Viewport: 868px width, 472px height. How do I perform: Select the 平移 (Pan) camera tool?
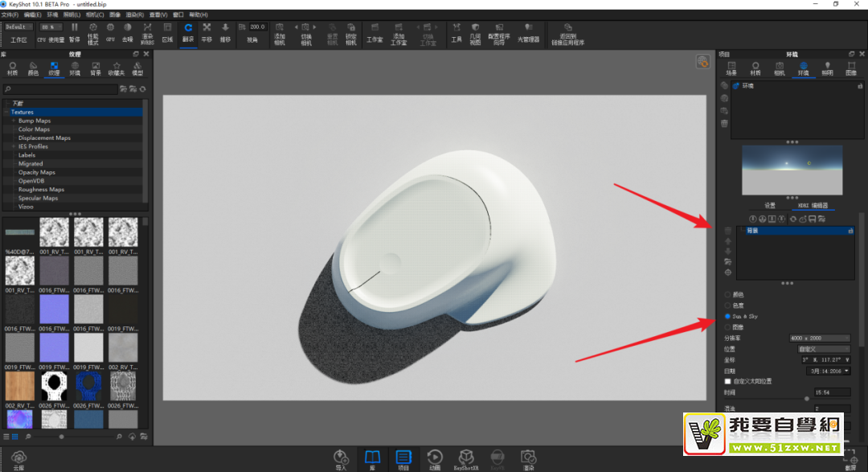207,33
